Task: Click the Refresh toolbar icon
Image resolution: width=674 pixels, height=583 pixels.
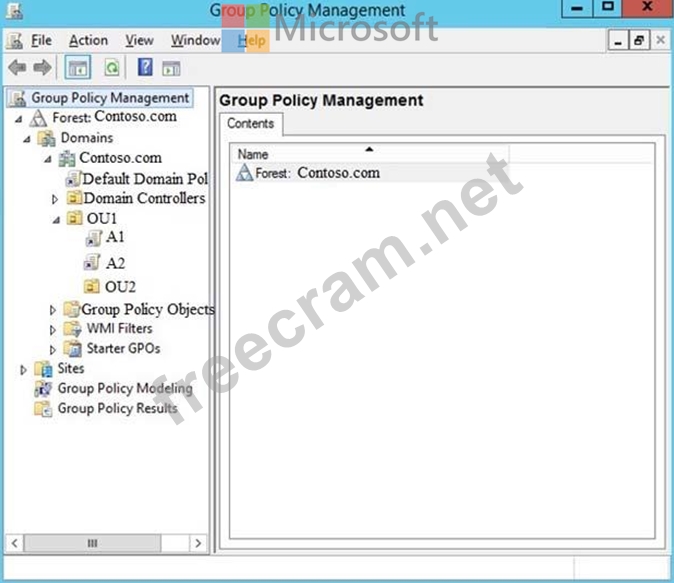Action: [x=112, y=68]
